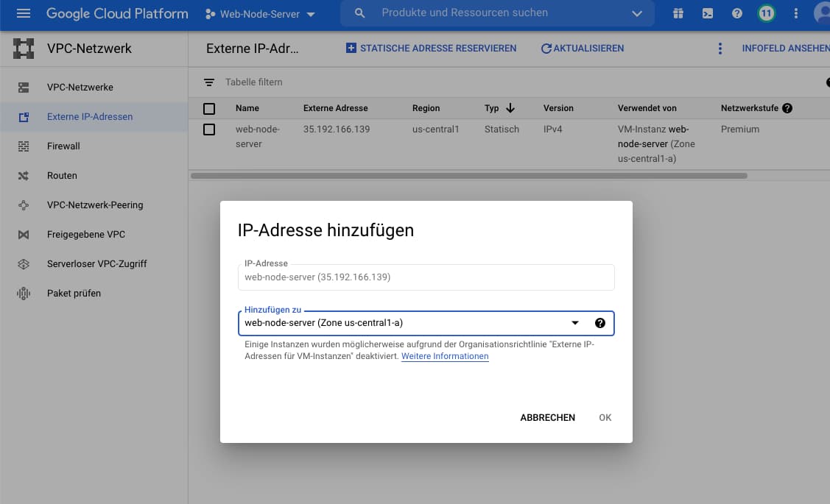Click the Netzwerkstufe column help icon
This screenshot has width=830, height=504.
click(x=787, y=108)
